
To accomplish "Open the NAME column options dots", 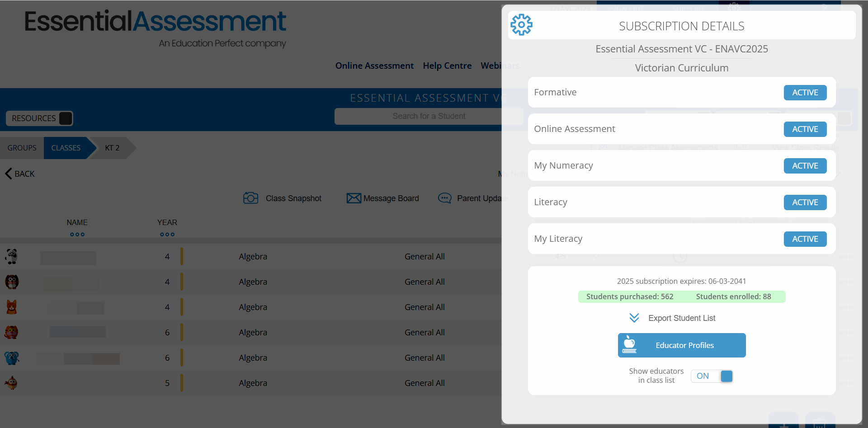I will (77, 235).
